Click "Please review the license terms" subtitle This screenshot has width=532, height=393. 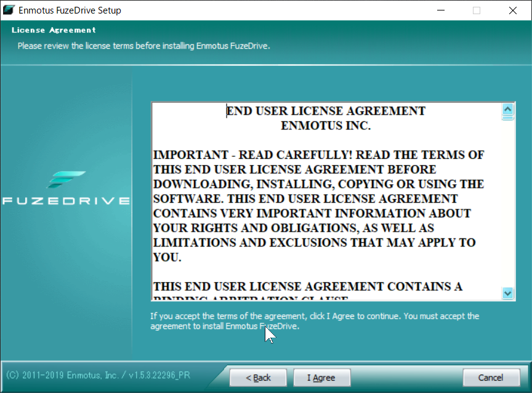144,46
